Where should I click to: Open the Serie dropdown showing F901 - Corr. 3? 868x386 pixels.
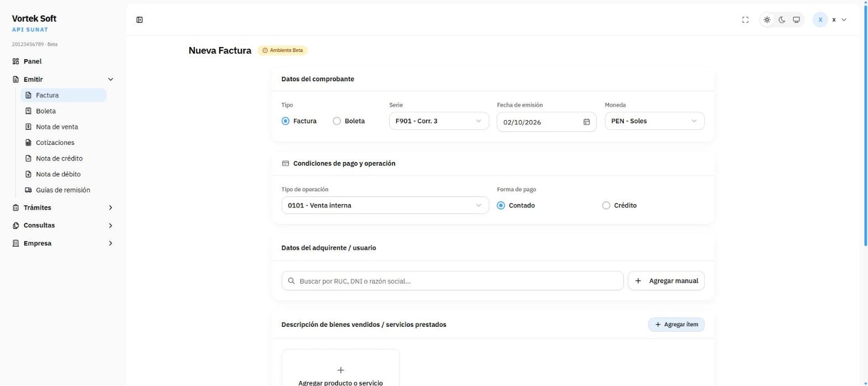(439, 121)
